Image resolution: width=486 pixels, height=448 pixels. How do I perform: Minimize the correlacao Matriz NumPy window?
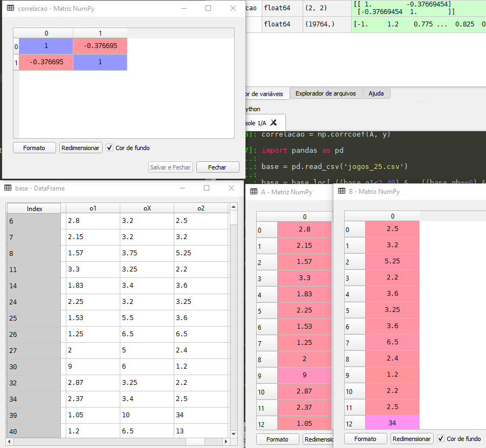(x=184, y=9)
